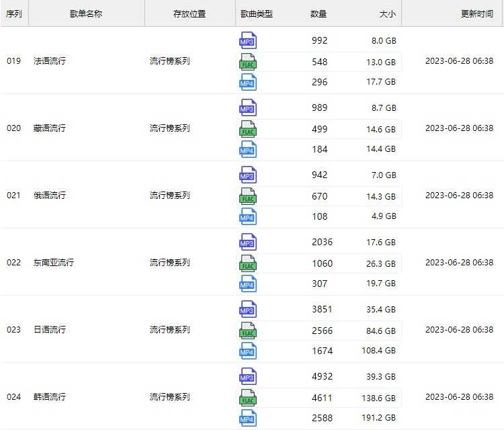Click the size value 8.0 GB

pyautogui.click(x=384, y=41)
